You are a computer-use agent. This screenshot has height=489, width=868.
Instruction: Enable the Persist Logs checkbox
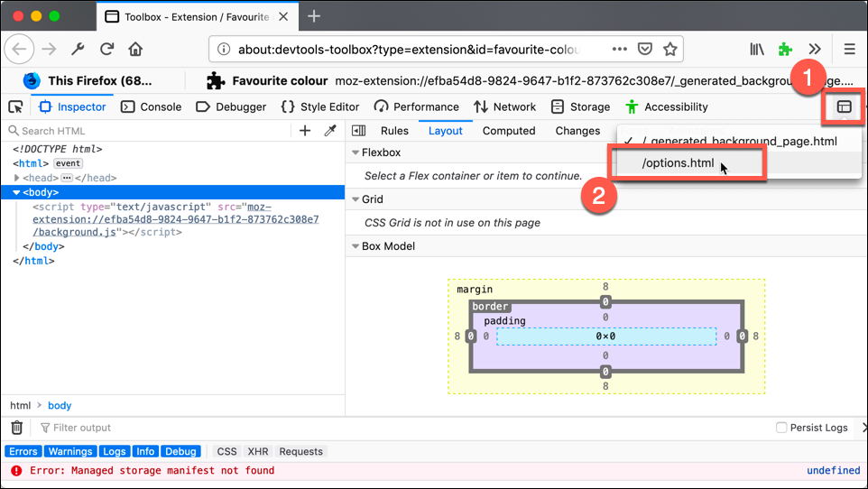pyautogui.click(x=781, y=428)
